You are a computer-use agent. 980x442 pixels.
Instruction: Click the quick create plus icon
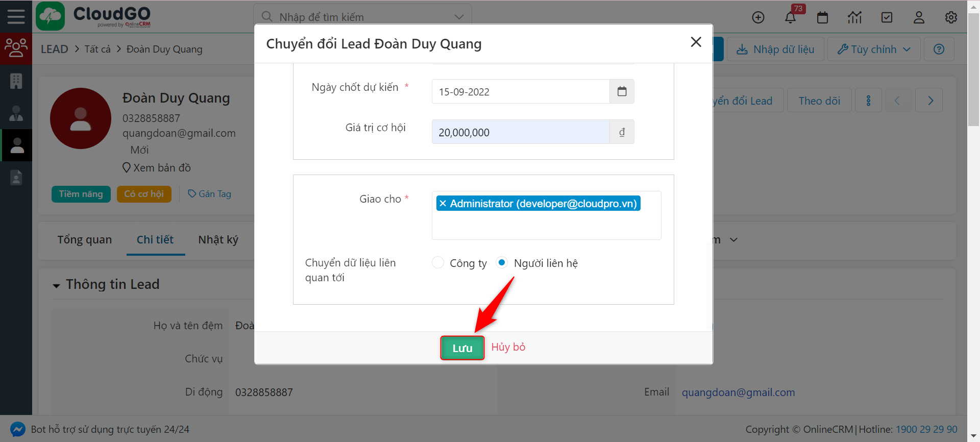(x=758, y=18)
